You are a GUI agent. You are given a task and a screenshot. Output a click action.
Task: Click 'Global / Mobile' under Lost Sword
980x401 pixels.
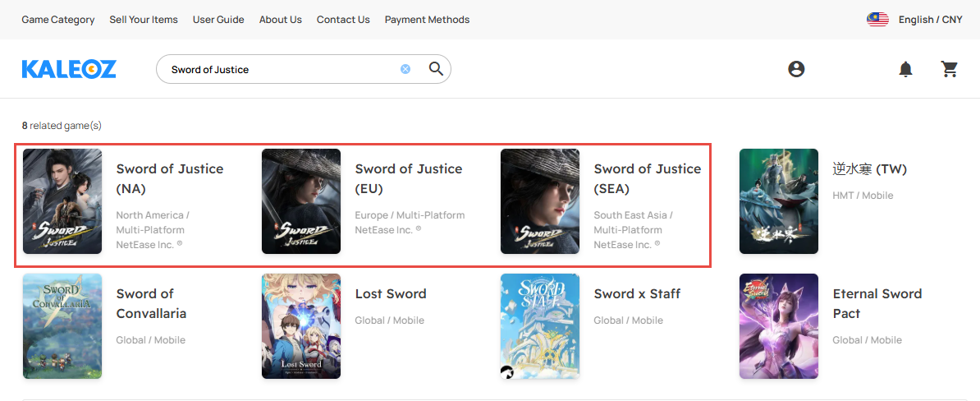click(389, 320)
